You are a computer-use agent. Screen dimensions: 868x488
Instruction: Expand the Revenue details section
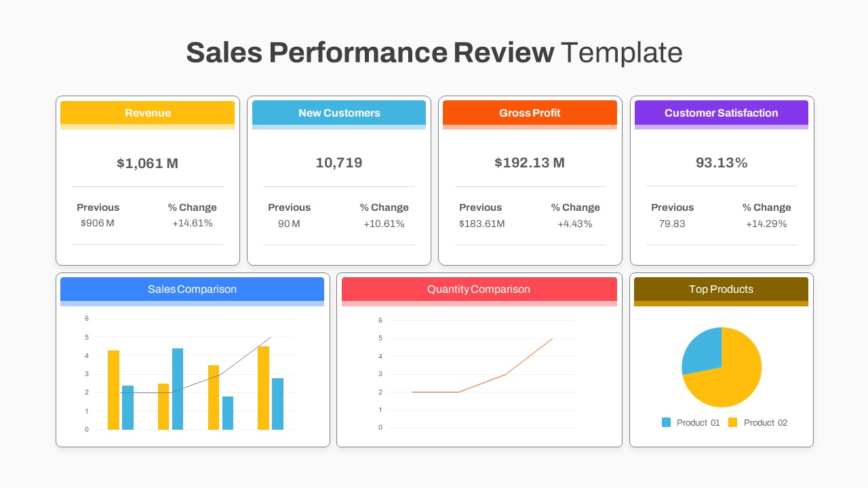point(147,216)
